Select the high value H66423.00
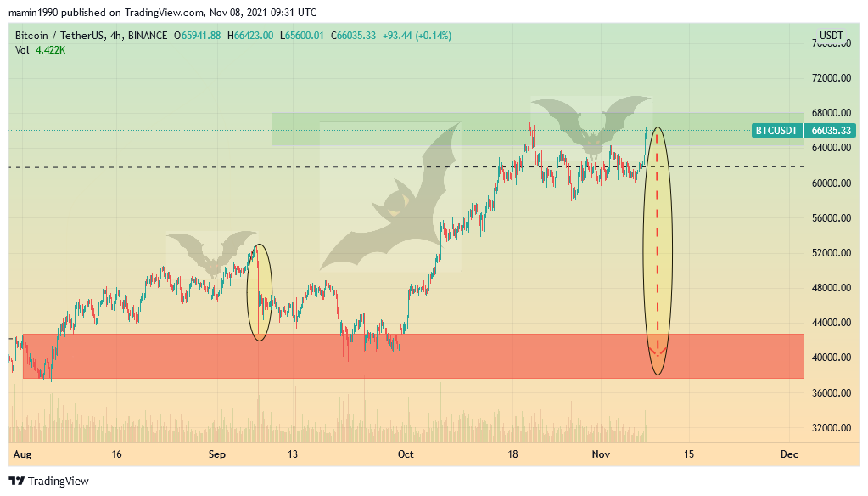The image size is (868, 496). coord(250,36)
